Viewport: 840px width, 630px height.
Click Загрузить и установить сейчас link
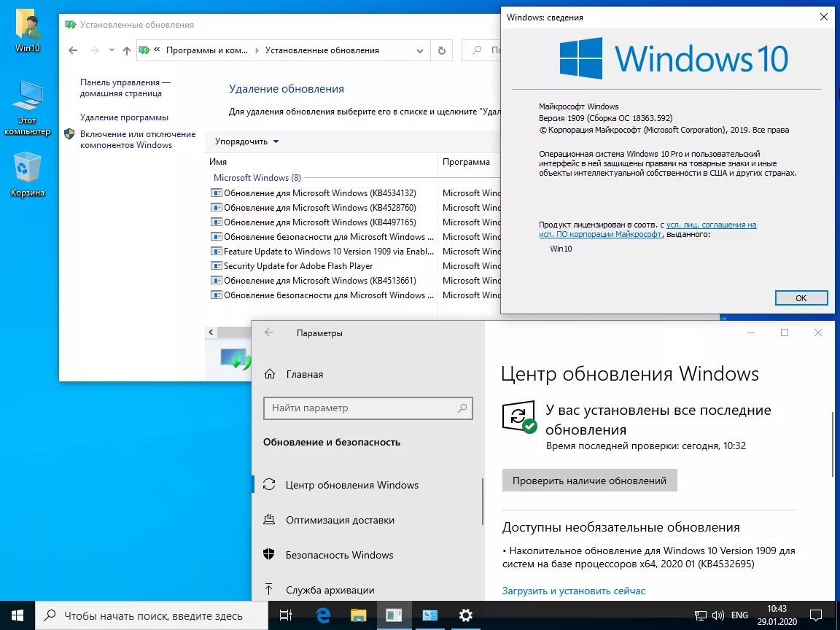click(x=574, y=591)
